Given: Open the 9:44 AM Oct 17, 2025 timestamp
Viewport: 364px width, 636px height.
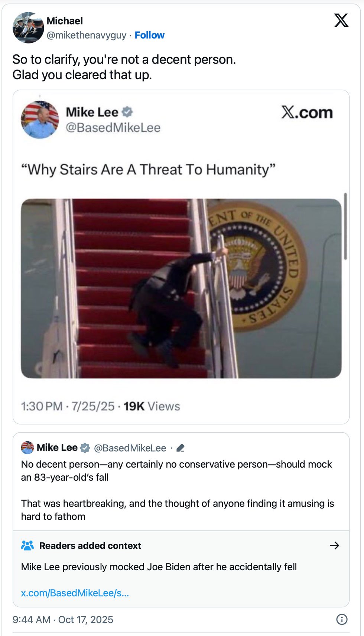Looking at the screenshot, I should click(x=63, y=620).
